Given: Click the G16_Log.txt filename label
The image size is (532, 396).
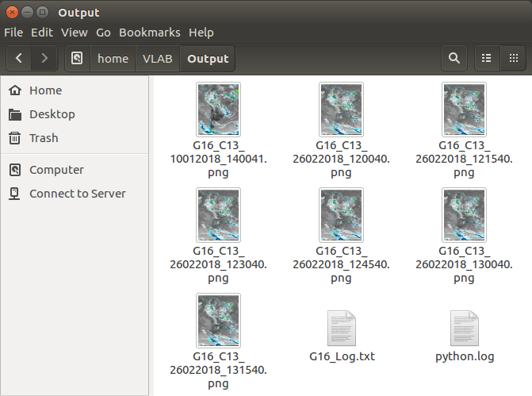Looking at the screenshot, I should pyautogui.click(x=342, y=356).
